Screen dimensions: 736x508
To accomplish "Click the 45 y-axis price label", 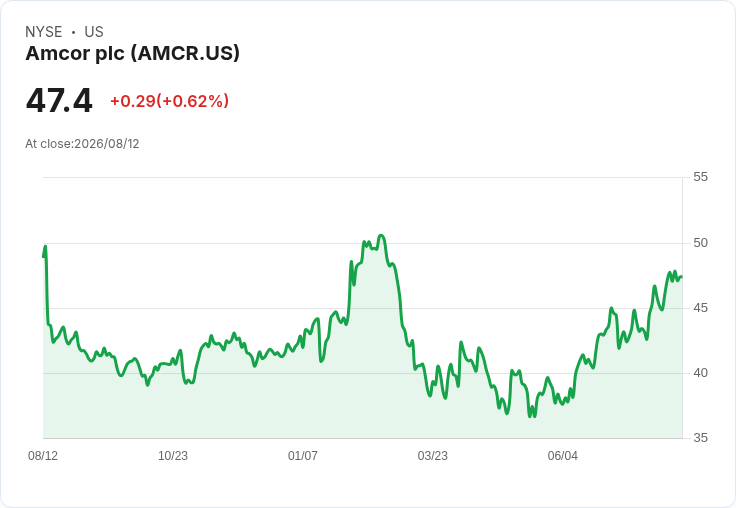I will click(x=700, y=308).
